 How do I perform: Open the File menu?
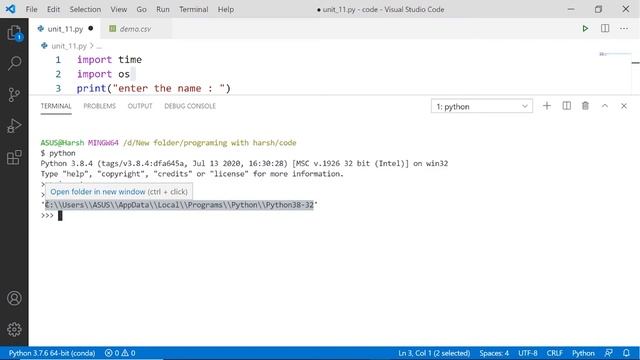pyautogui.click(x=31, y=9)
